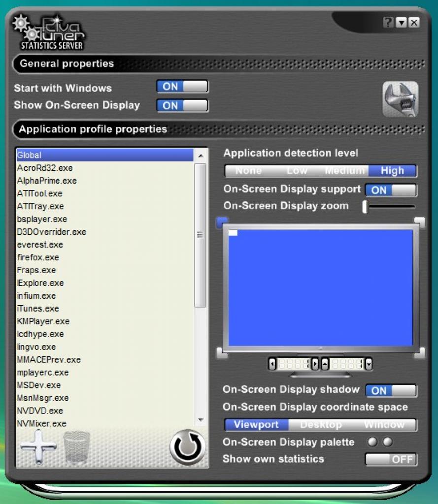Click the down-arrow minimize icon in title area
This screenshot has width=438, height=504.
click(402, 23)
